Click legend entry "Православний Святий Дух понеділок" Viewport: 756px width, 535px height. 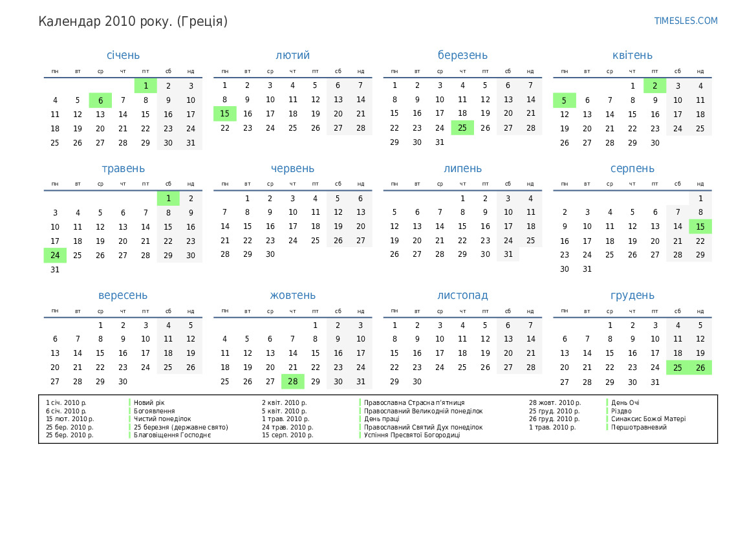pyautogui.click(x=424, y=427)
